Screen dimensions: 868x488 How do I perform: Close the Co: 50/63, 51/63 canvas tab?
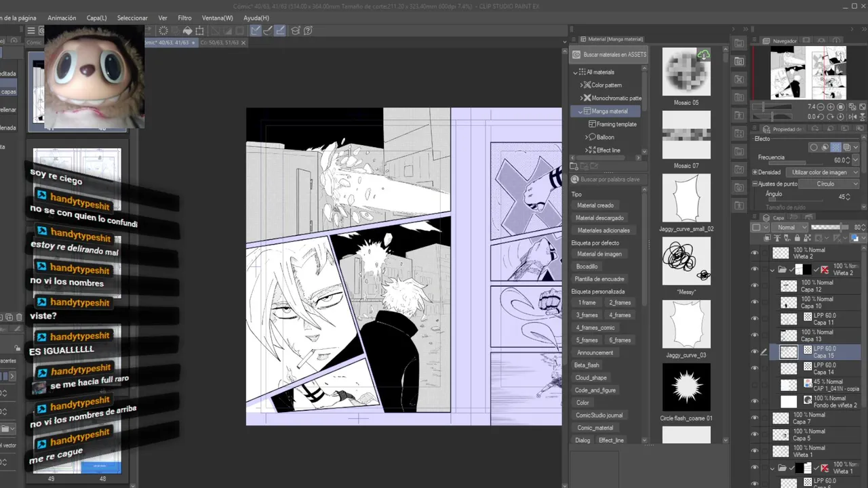pos(243,42)
